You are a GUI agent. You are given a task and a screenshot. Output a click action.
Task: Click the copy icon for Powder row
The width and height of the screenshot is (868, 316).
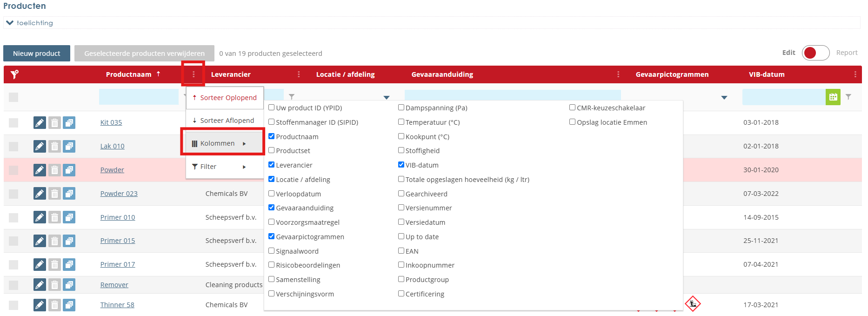coord(69,170)
